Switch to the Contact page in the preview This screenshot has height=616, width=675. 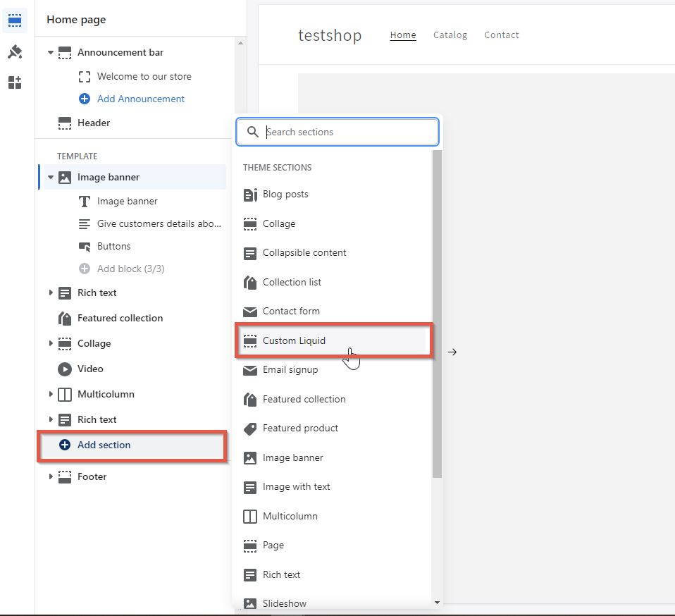coord(502,34)
